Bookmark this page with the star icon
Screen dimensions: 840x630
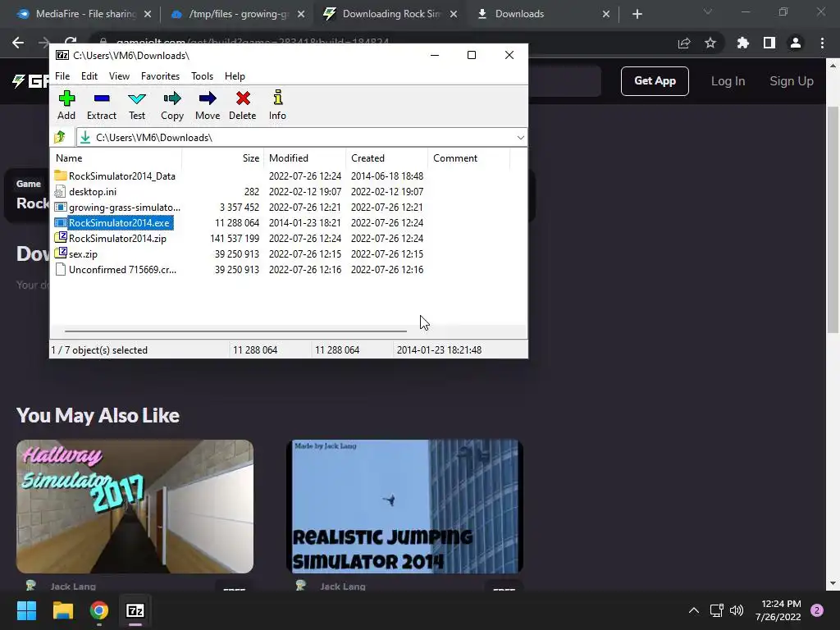point(710,43)
